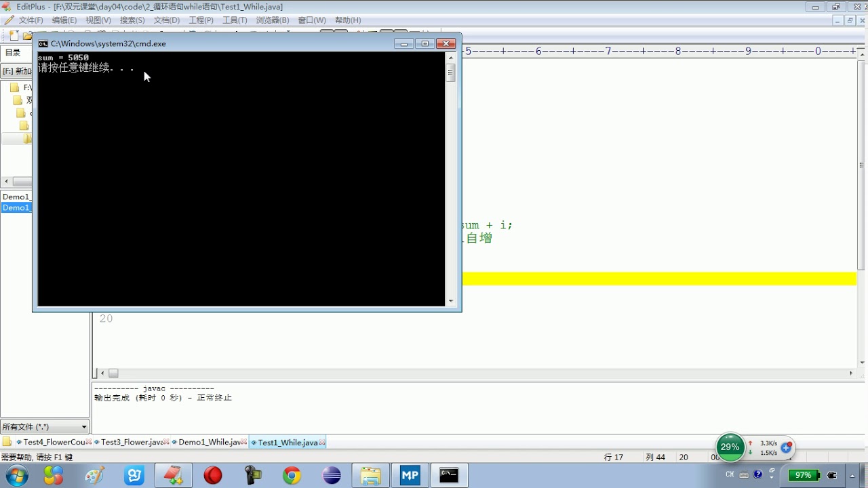Switch to EditPlus in the taskbar
The height and width of the screenshot is (488, 868).
173,476
